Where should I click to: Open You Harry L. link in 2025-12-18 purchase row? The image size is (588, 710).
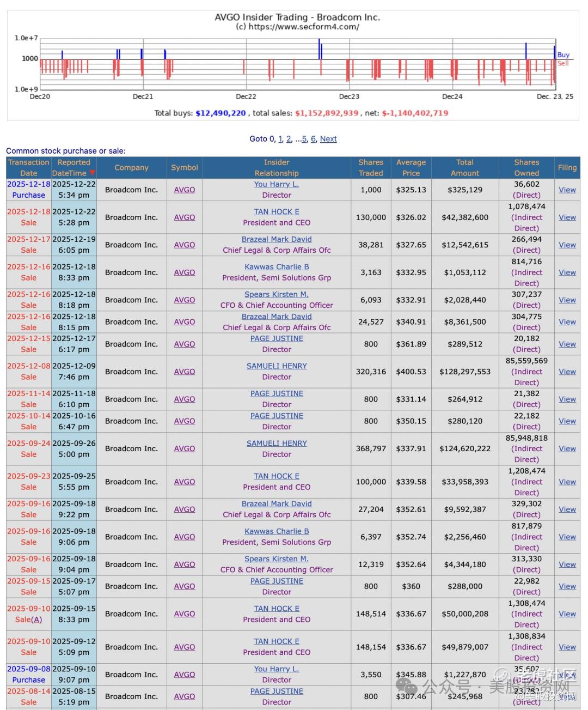pyautogui.click(x=277, y=184)
